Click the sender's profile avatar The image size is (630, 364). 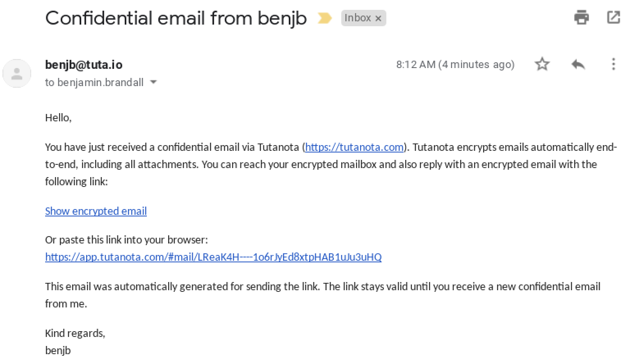(17, 73)
